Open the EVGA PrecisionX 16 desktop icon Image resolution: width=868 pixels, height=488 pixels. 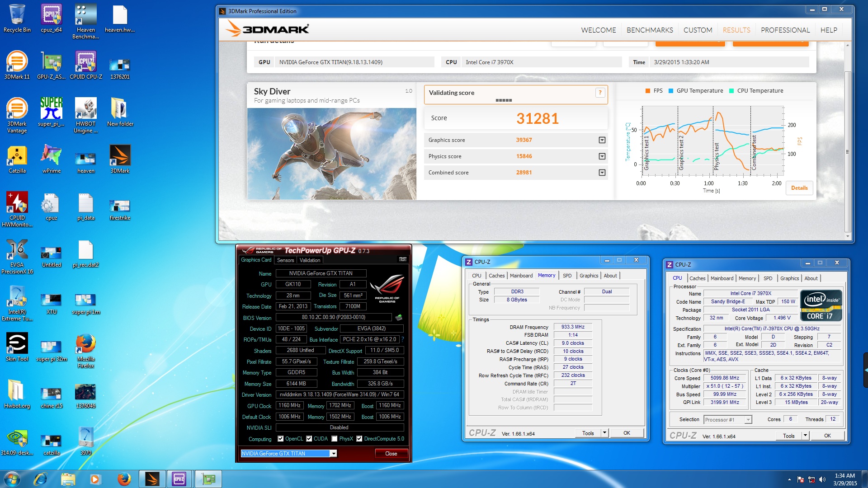coord(17,257)
